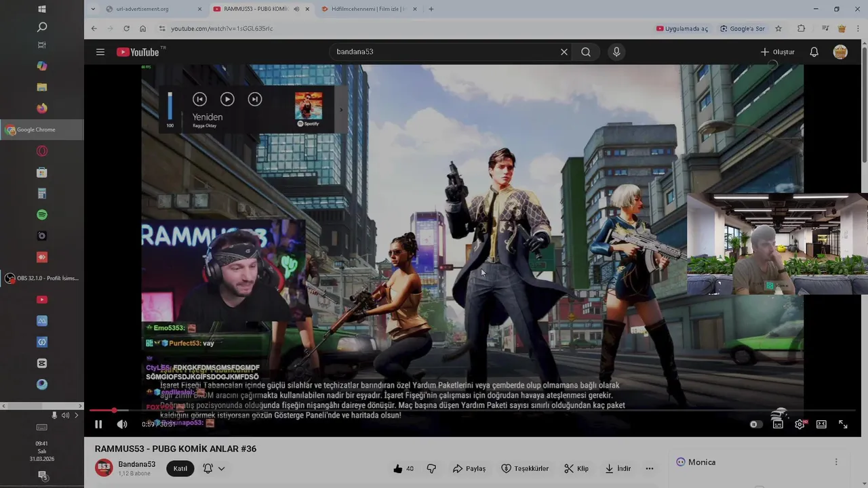Go back in Chrome
Viewport: 868px width, 488px height.
pos(94,28)
